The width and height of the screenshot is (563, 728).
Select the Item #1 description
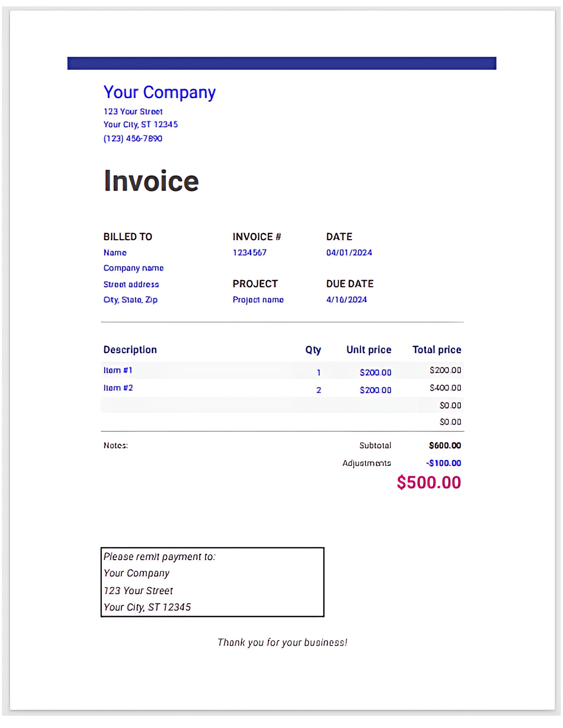coord(118,370)
